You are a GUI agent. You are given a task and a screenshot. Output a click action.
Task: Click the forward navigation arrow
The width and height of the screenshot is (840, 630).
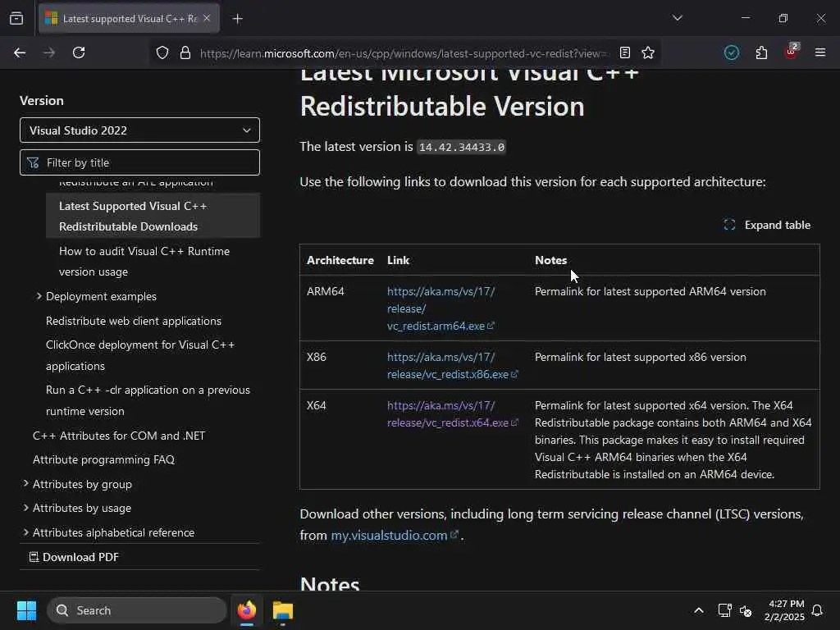pos(49,52)
